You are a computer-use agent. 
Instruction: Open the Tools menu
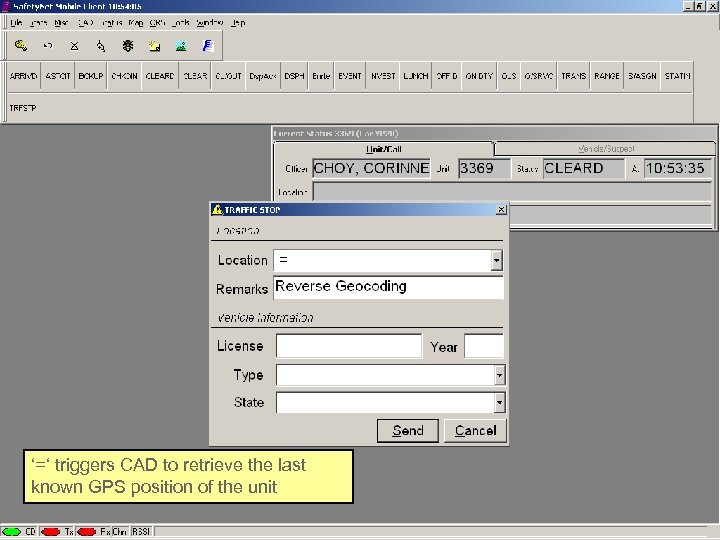(180, 22)
